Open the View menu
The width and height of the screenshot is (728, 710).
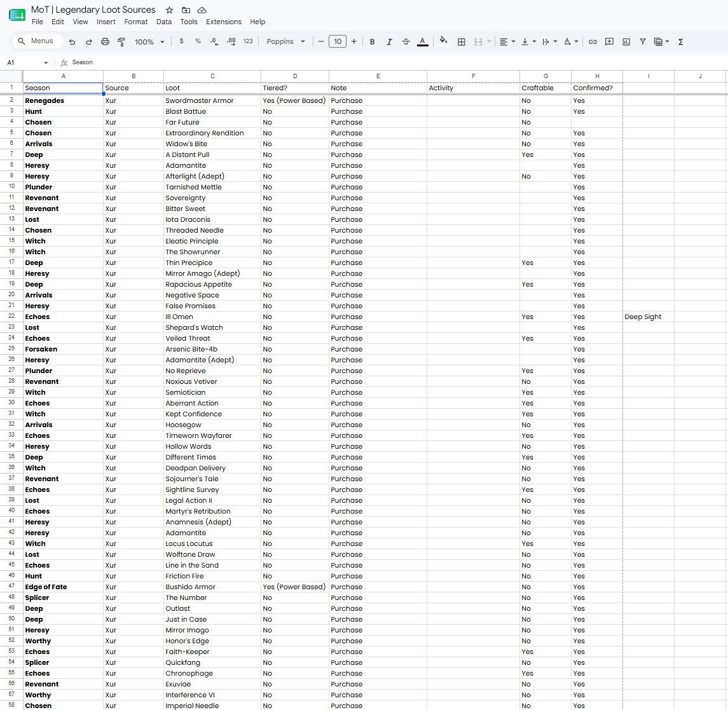pyautogui.click(x=80, y=22)
